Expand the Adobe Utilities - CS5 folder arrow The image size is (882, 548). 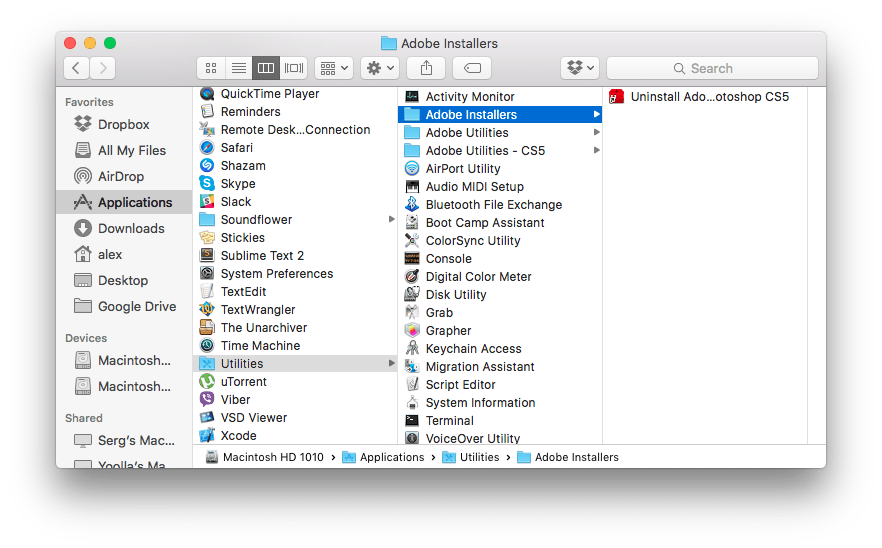(x=597, y=151)
